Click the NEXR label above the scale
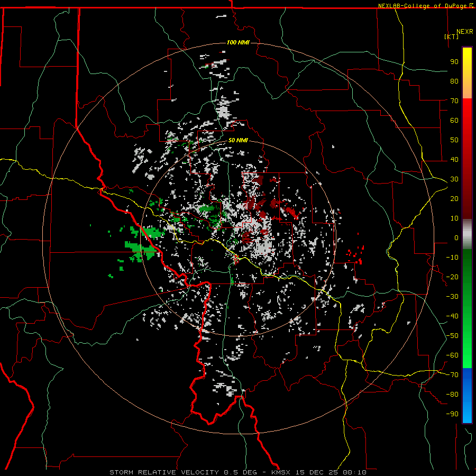 (465, 32)
